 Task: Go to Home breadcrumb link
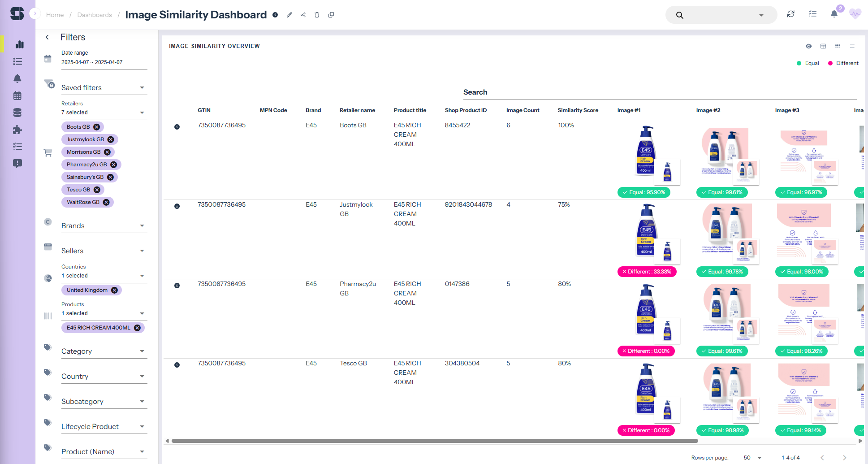55,15
